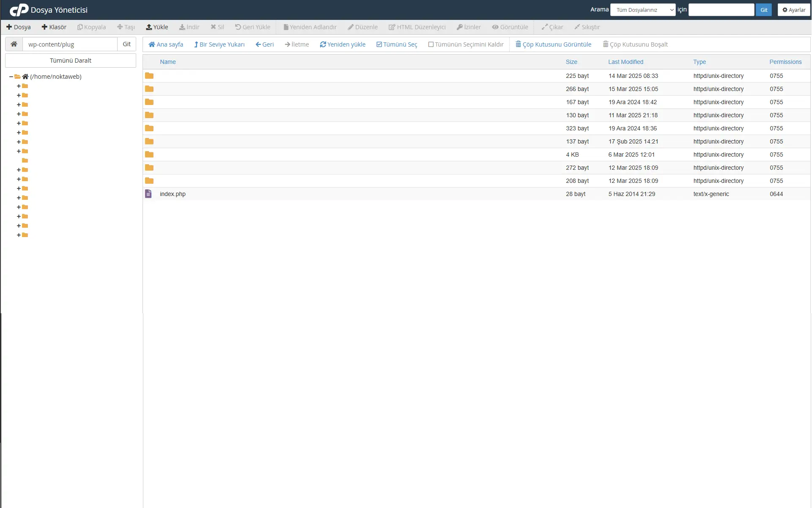Expand the first folder in the directory tree
The width and height of the screenshot is (812, 508).
(18, 86)
